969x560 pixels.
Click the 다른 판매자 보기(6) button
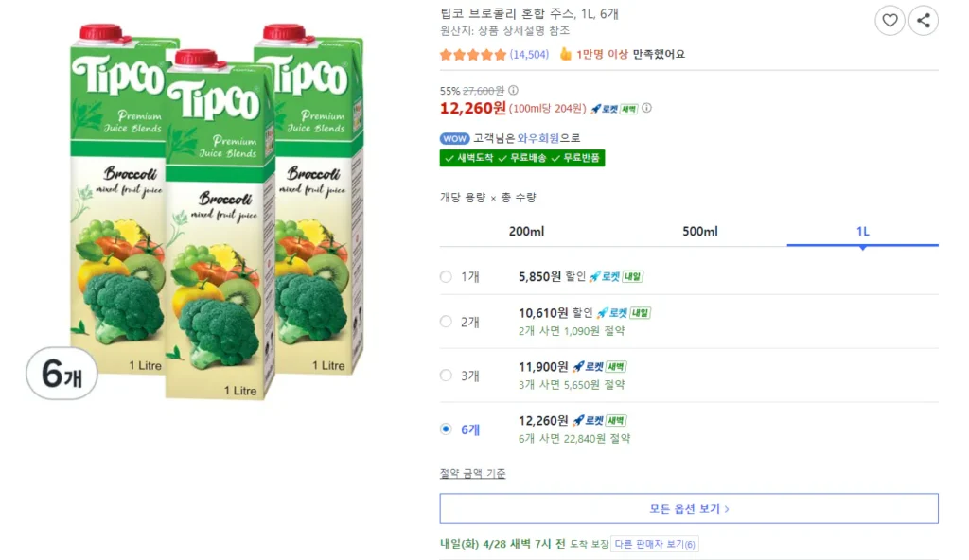pyautogui.click(x=655, y=544)
